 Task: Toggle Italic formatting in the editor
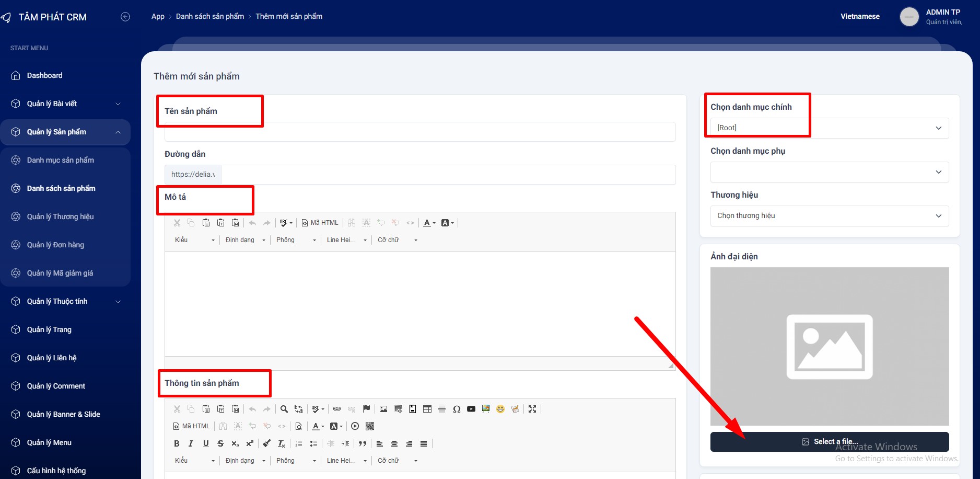coord(191,443)
